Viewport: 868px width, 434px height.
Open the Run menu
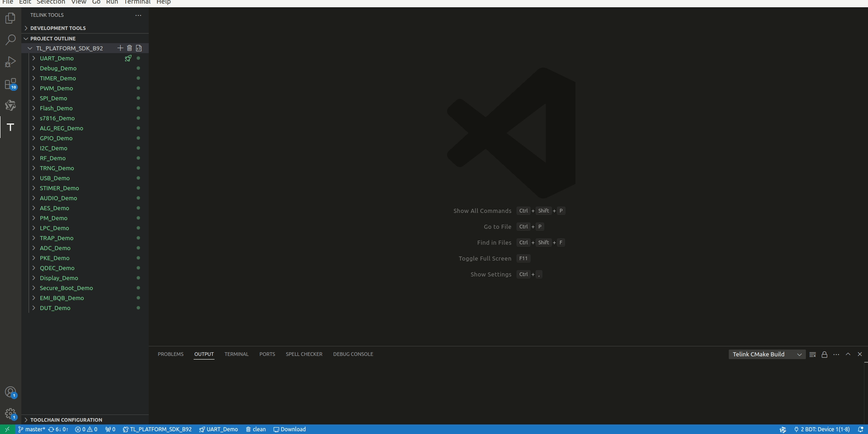coord(112,2)
